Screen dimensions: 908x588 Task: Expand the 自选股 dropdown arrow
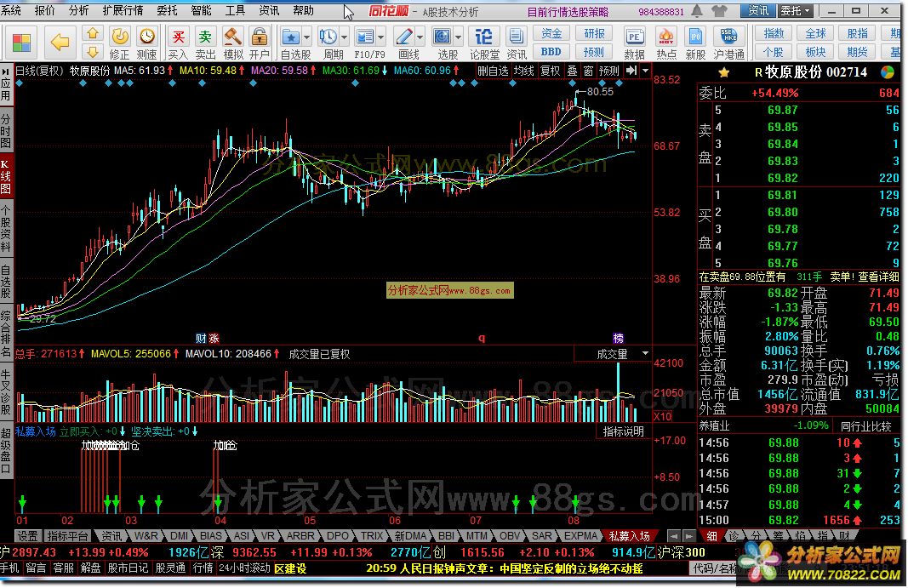pos(306,37)
